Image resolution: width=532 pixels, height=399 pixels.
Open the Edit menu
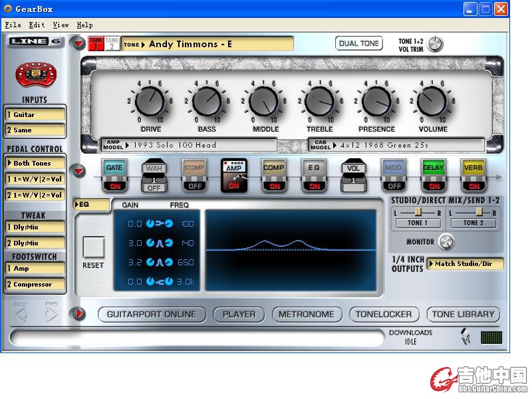(x=37, y=25)
